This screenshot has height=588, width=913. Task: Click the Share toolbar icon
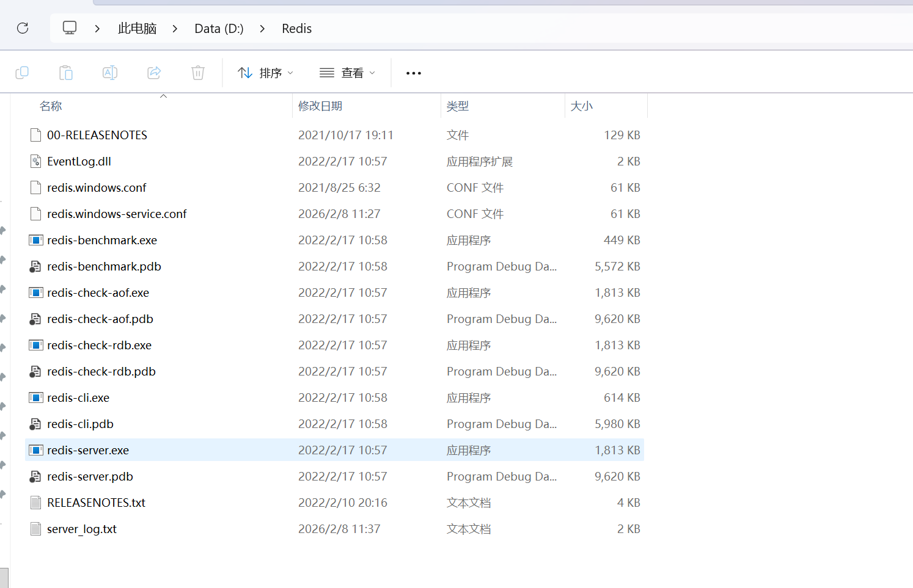tap(154, 73)
